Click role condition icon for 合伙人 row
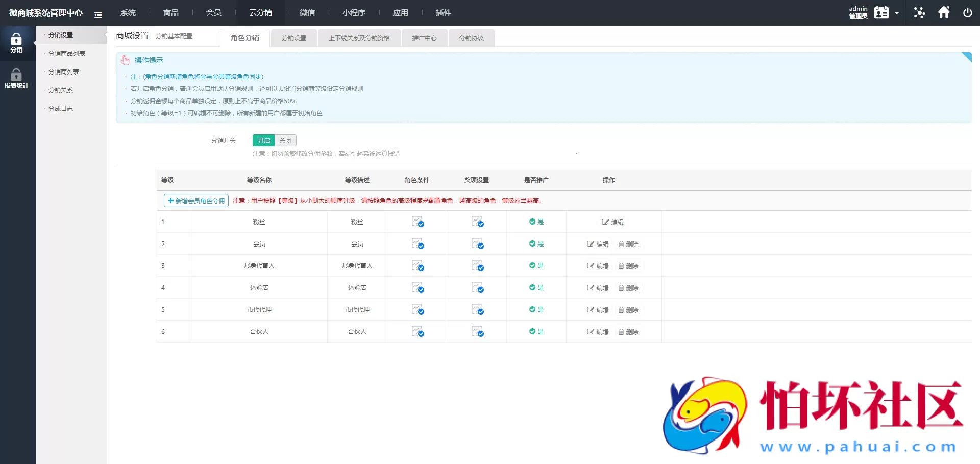This screenshot has width=980, height=464. [418, 332]
